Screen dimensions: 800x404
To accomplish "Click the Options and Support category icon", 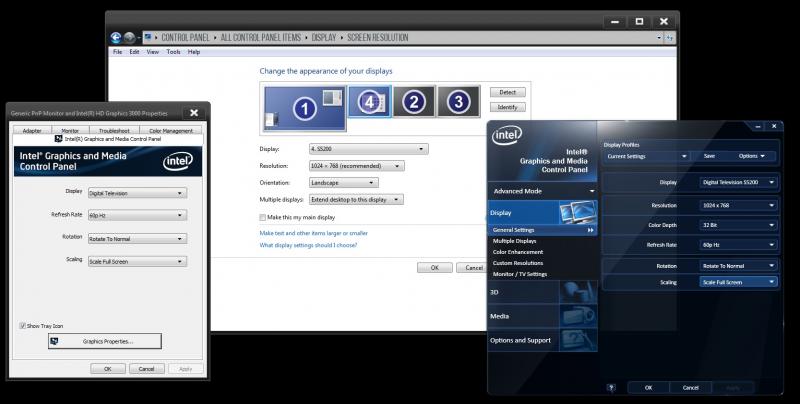I will coord(578,340).
